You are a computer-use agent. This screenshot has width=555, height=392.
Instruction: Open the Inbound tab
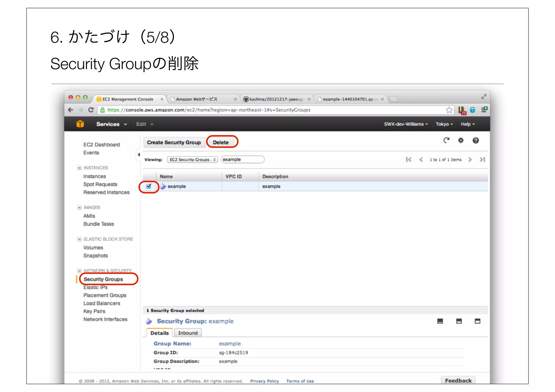coord(188,333)
